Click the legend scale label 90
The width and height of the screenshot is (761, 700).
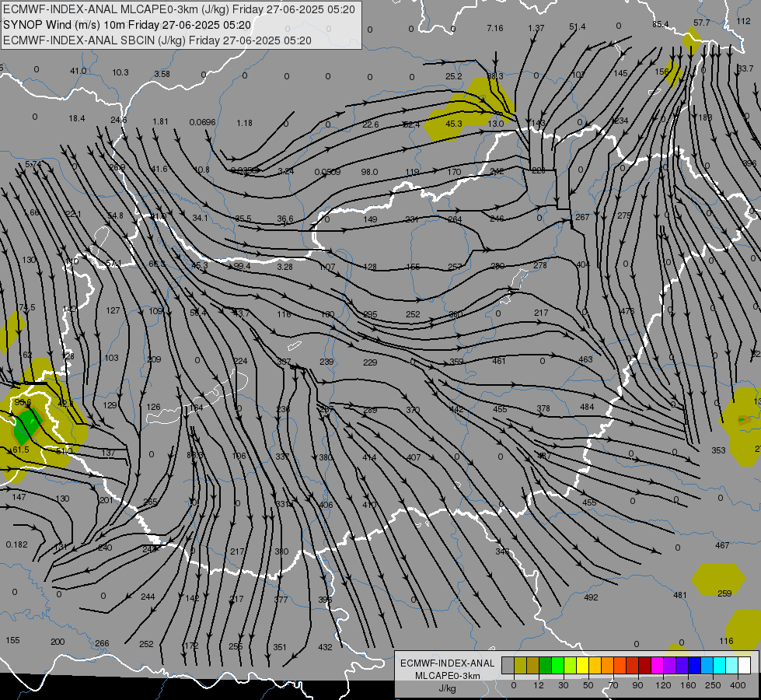coord(638,685)
